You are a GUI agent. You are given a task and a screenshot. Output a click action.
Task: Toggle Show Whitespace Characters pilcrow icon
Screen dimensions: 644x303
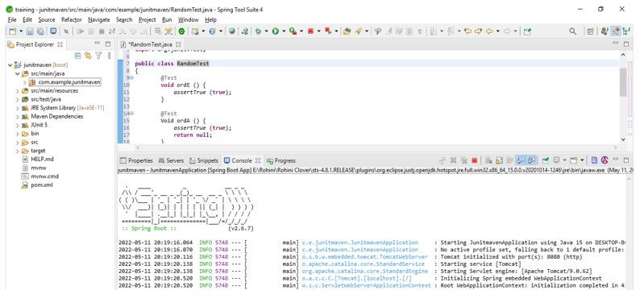pos(420,31)
